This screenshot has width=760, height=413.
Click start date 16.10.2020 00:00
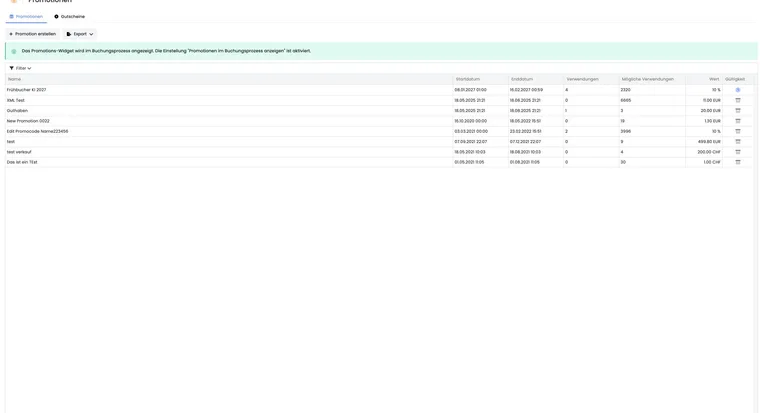coord(471,121)
